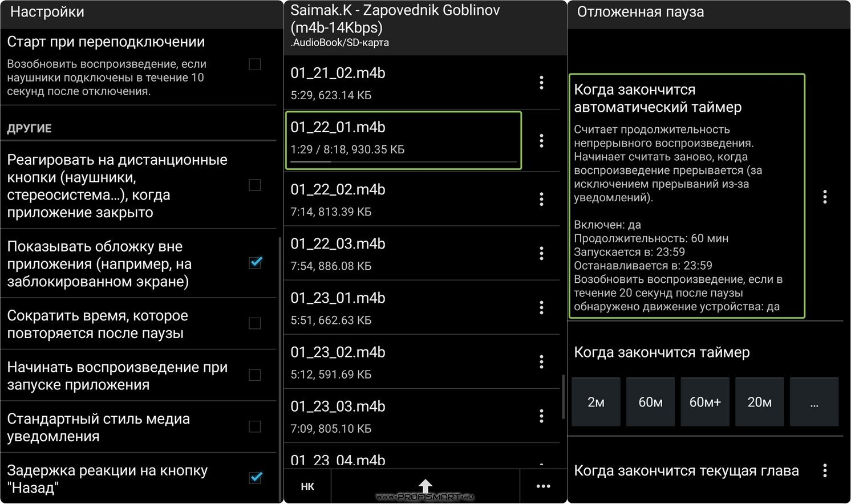
Task: Set timer to 2м
Action: [596, 402]
